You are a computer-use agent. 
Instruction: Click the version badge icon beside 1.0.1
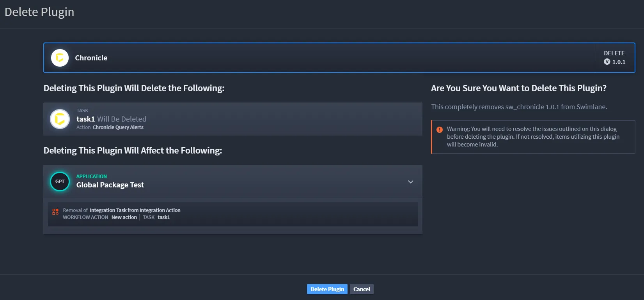tap(607, 62)
